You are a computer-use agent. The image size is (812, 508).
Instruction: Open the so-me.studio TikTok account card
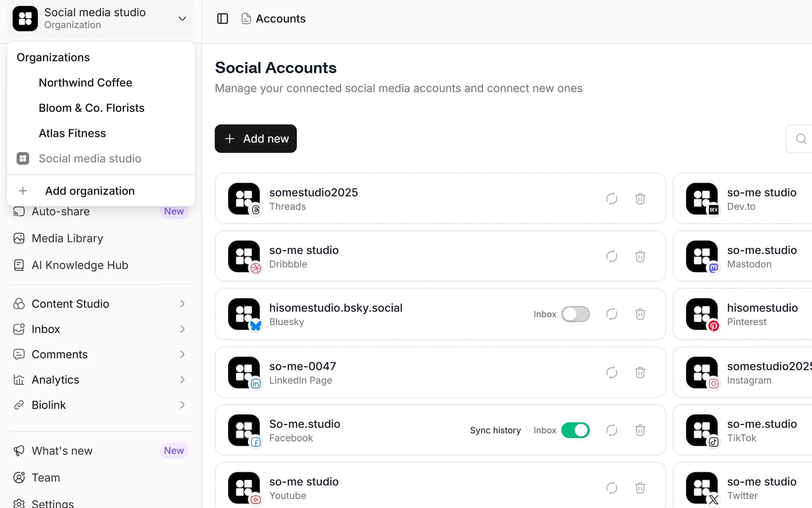click(x=743, y=430)
